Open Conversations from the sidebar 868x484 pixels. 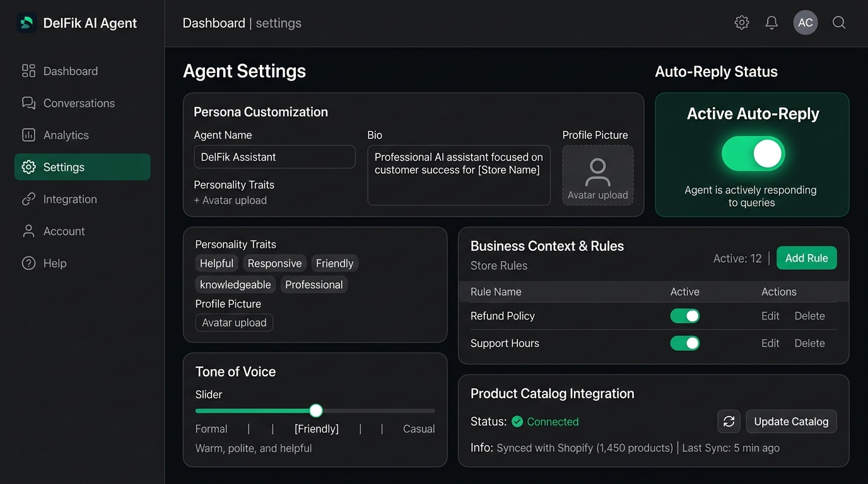pos(83,103)
